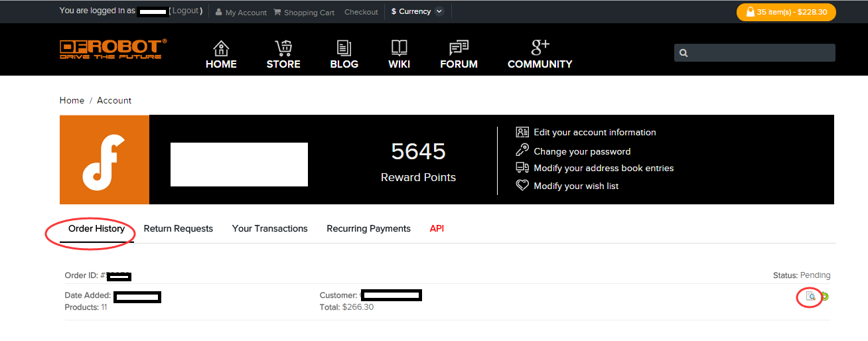Screen dimensions: 868x341
Task: Open Change your password
Action: [573, 151]
